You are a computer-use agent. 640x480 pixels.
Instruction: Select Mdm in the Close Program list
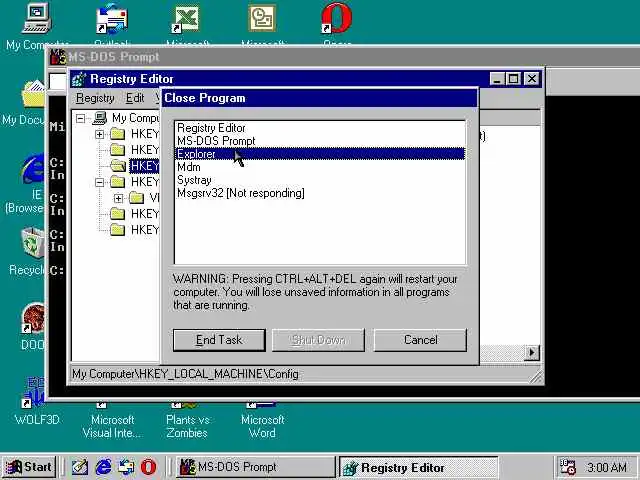[320, 167]
